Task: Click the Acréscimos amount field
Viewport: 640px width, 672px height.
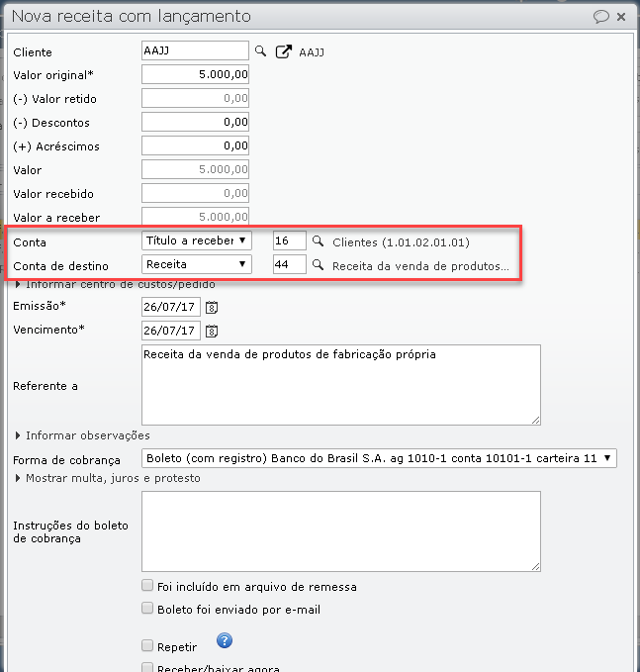Action: tap(195, 145)
